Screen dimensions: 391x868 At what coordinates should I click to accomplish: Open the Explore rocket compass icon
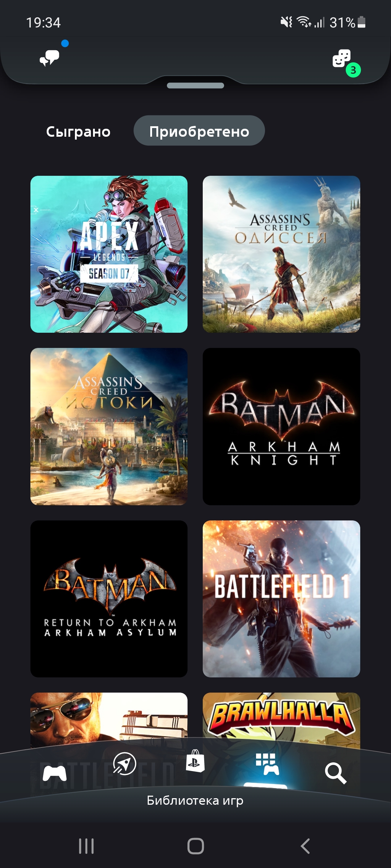(x=124, y=763)
